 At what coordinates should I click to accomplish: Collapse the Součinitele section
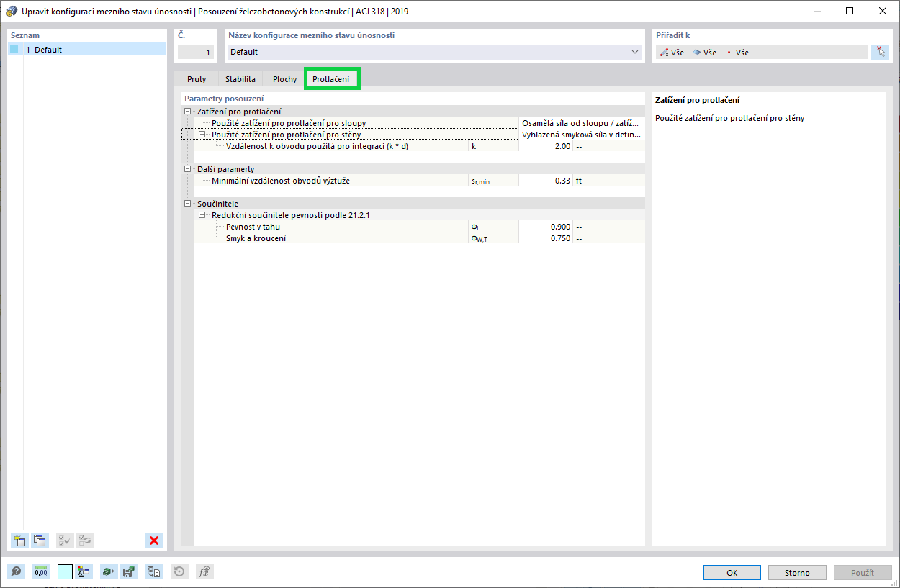point(189,203)
